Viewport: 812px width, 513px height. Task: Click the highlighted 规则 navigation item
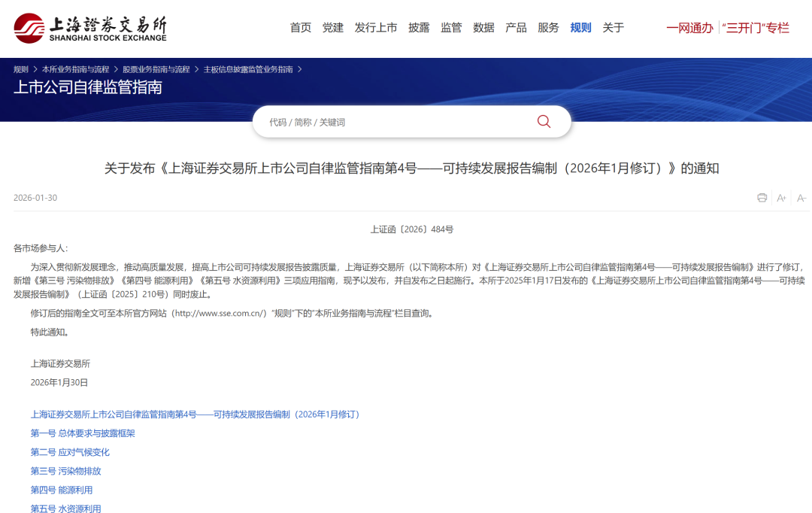tap(580, 27)
